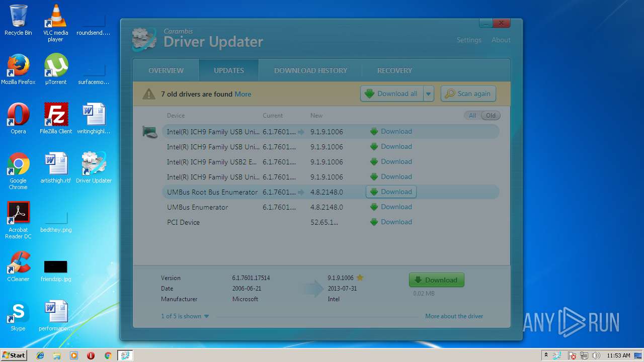Open Google Chrome desktop shortcut
644x362 pixels.
click(x=18, y=171)
